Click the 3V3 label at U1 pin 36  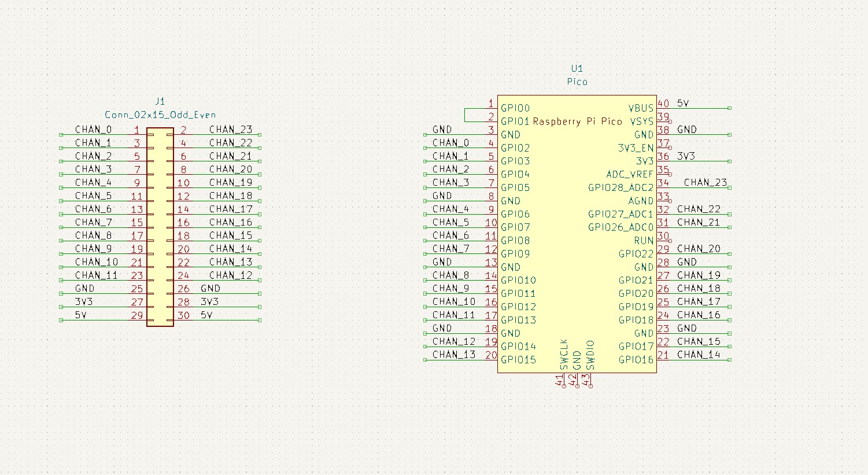[686, 156]
